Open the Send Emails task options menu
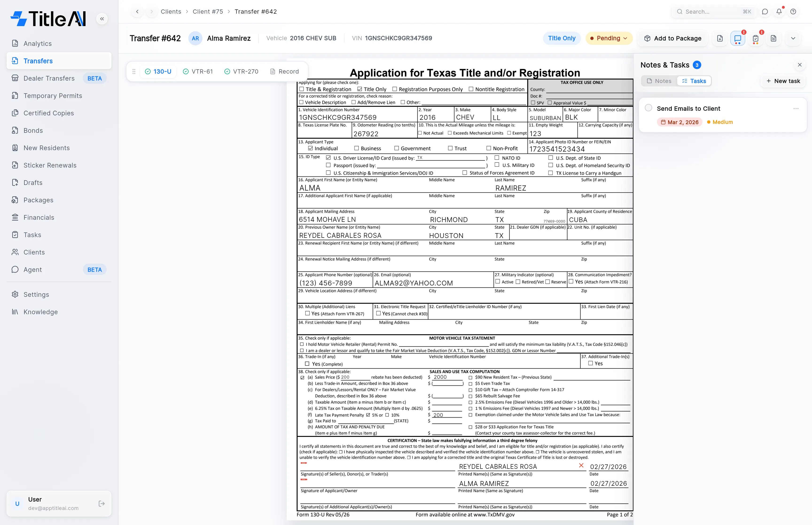Image resolution: width=812 pixels, height=525 pixels. coord(796,108)
